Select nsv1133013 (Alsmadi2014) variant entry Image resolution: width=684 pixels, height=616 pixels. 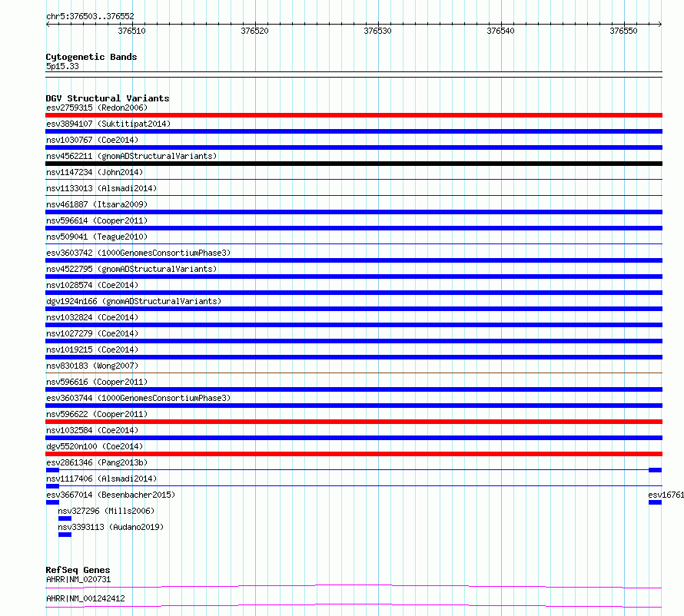(101, 188)
